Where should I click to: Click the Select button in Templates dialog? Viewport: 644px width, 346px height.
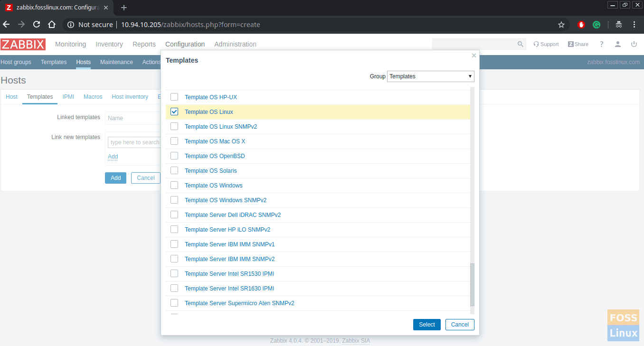[427, 325]
